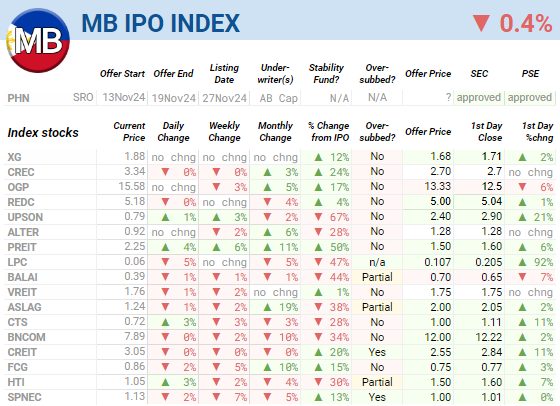The image size is (560, 406).
Task: Select the CREIT ticker
Action: pyautogui.click(x=22, y=352)
